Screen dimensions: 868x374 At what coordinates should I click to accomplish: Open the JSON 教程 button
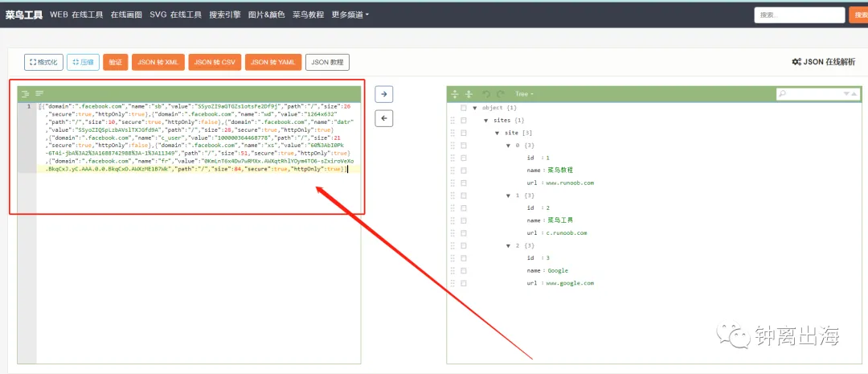tap(327, 62)
